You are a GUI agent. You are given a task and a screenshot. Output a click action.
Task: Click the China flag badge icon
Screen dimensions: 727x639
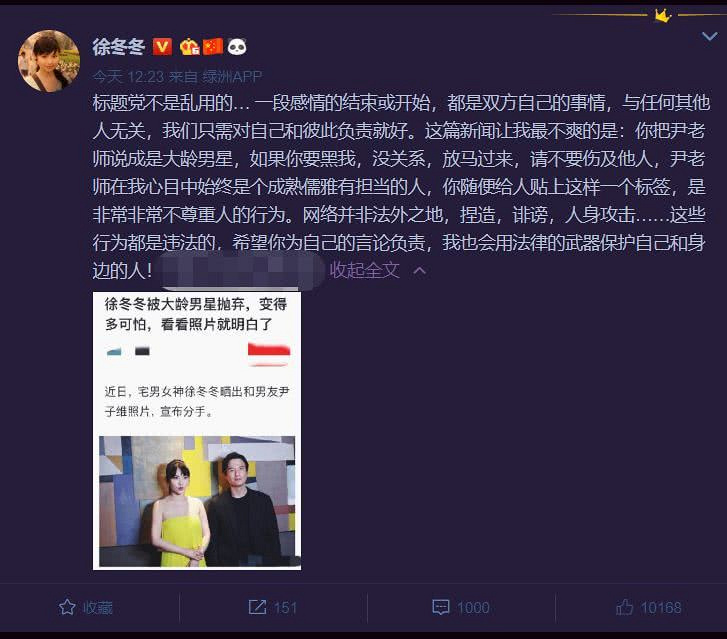213,46
